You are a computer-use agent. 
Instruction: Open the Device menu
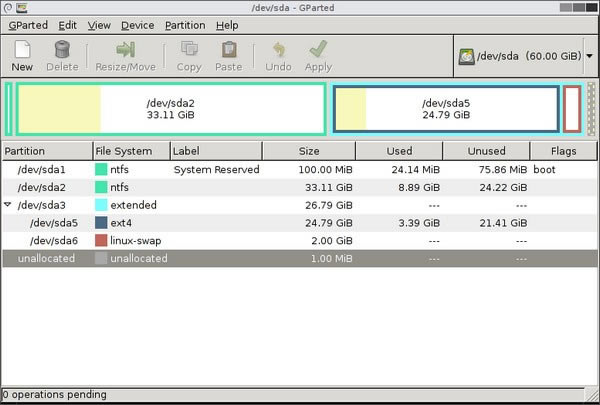[x=137, y=25]
